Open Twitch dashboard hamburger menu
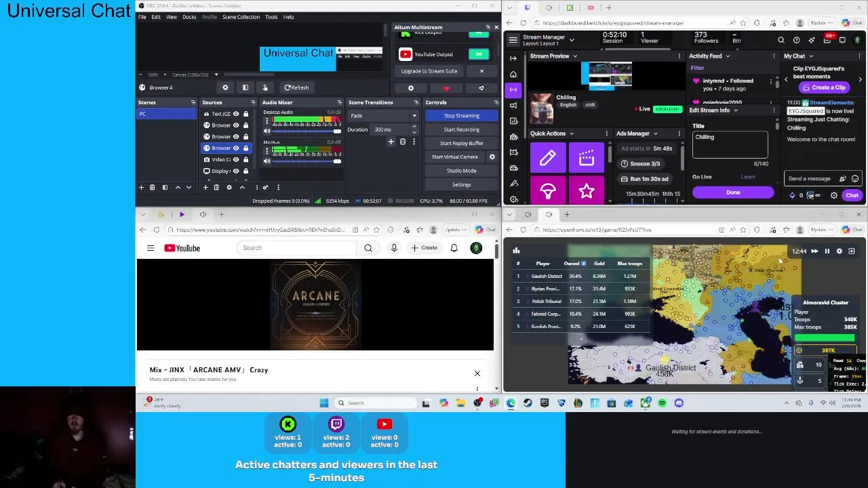Screen dimensions: 868x488 tap(513, 40)
